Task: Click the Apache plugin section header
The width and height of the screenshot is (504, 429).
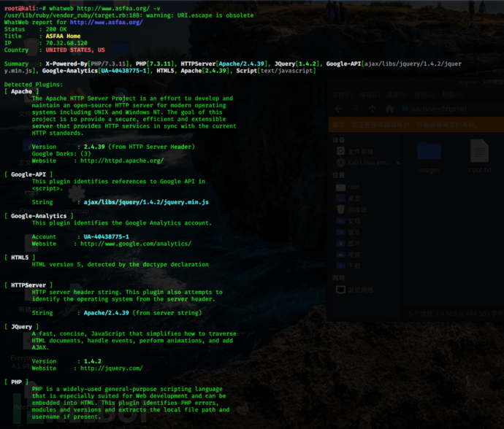Action: click(x=21, y=91)
